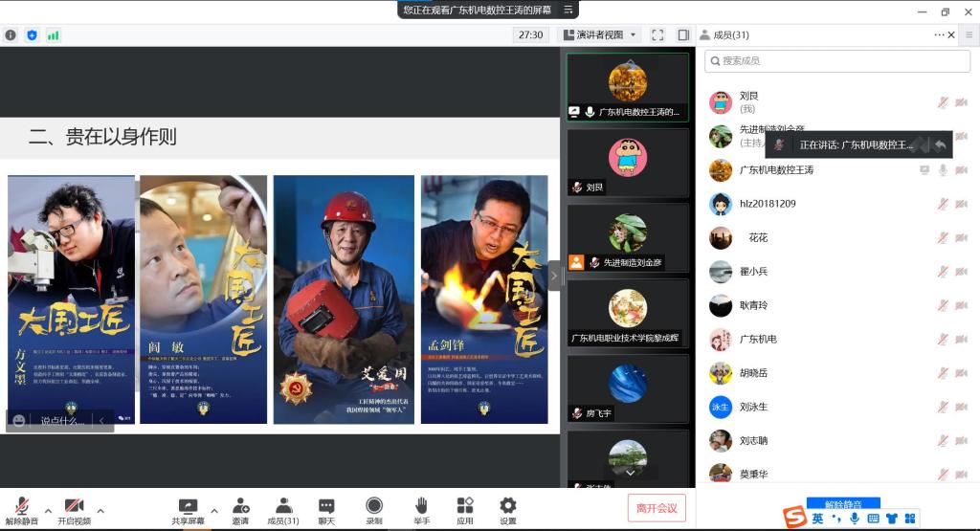Click the 共享屏幕 share screen icon
980x531 pixels.
click(x=188, y=509)
